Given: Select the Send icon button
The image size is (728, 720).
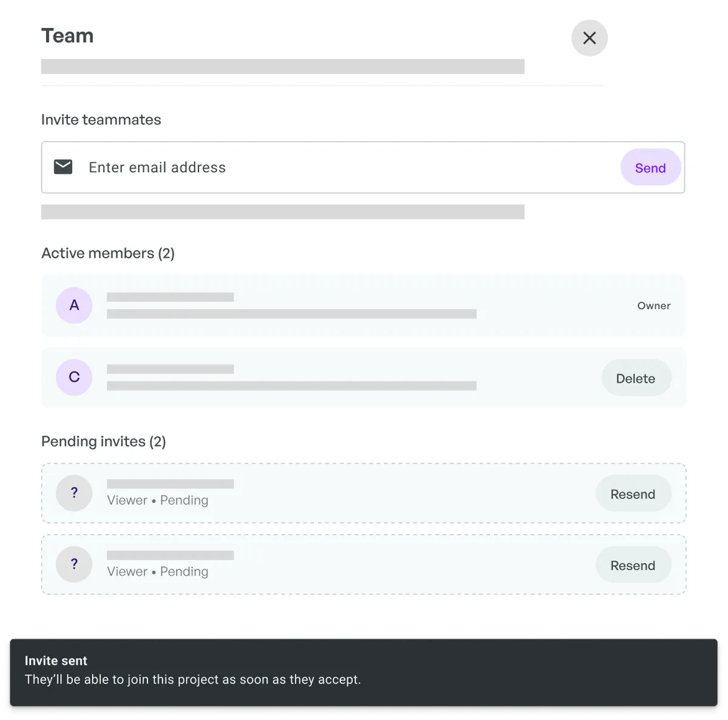Looking at the screenshot, I should pos(650,167).
